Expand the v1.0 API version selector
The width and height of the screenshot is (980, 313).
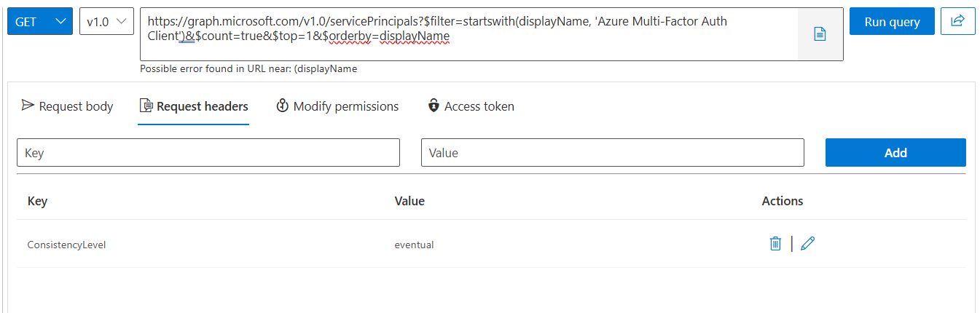pyautogui.click(x=106, y=22)
